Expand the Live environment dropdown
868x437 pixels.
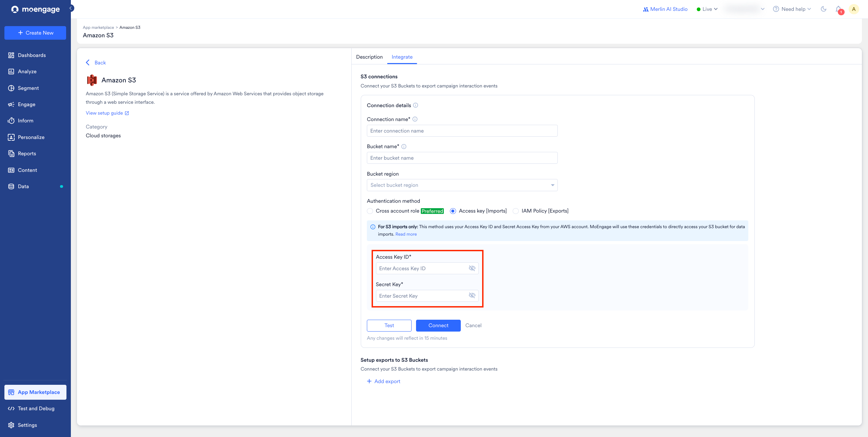[x=707, y=9]
